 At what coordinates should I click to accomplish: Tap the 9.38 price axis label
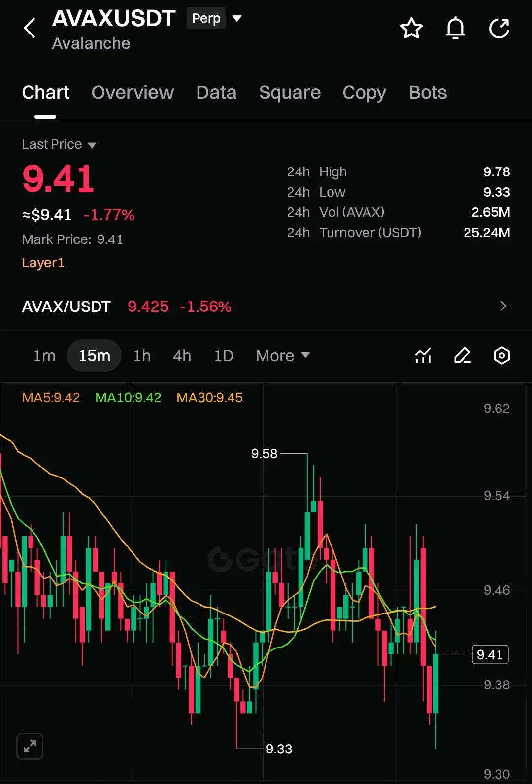(497, 685)
